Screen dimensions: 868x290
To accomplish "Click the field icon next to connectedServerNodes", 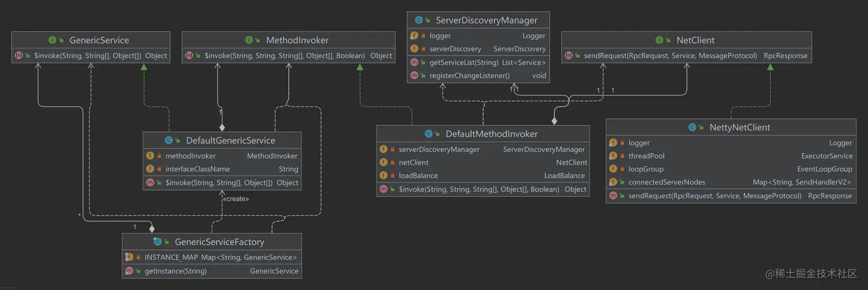I will point(613,182).
